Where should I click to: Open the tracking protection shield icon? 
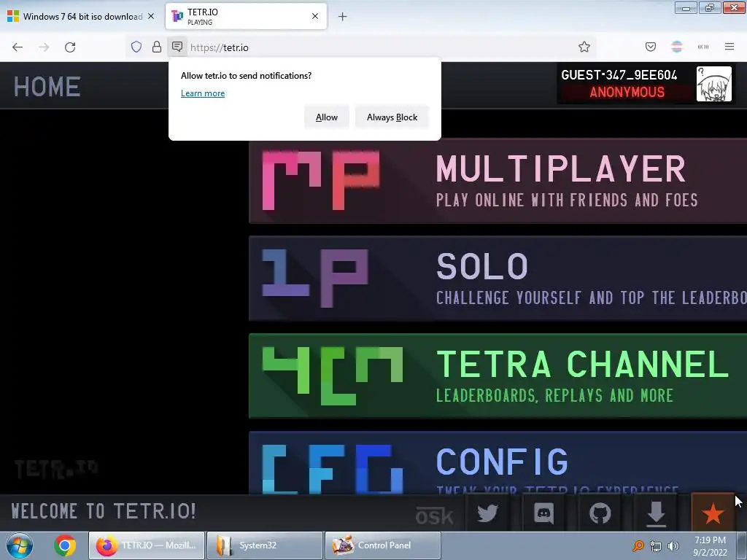point(136,47)
